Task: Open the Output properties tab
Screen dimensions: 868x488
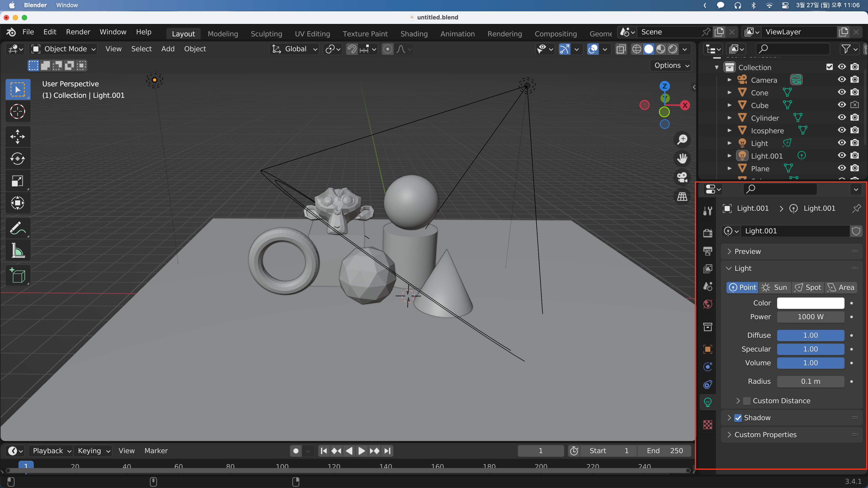Action: [x=708, y=251]
